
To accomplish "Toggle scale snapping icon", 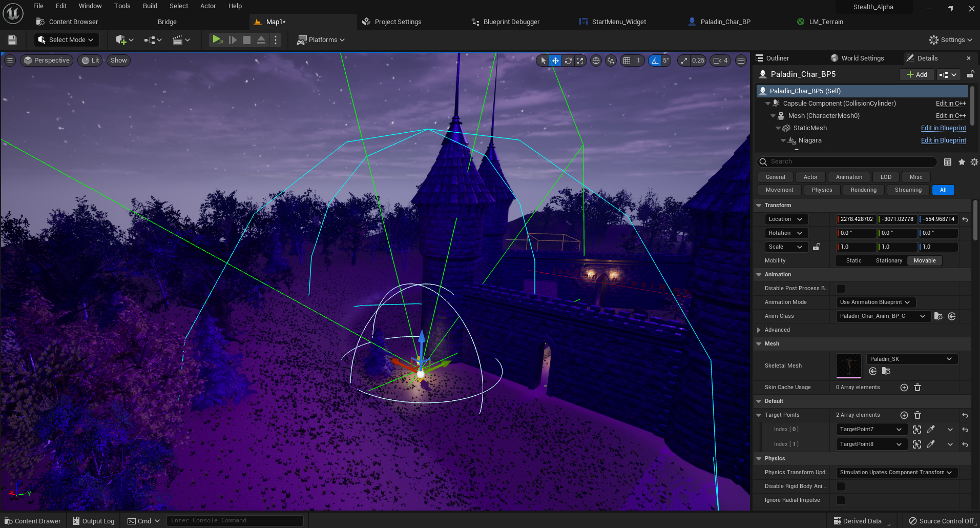I will click(684, 60).
